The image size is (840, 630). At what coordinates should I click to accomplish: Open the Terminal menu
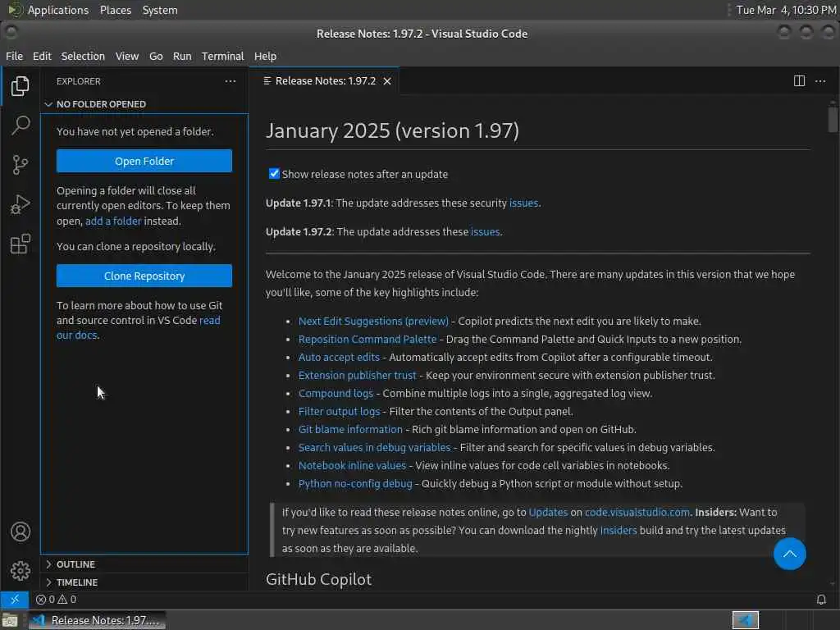click(x=222, y=56)
